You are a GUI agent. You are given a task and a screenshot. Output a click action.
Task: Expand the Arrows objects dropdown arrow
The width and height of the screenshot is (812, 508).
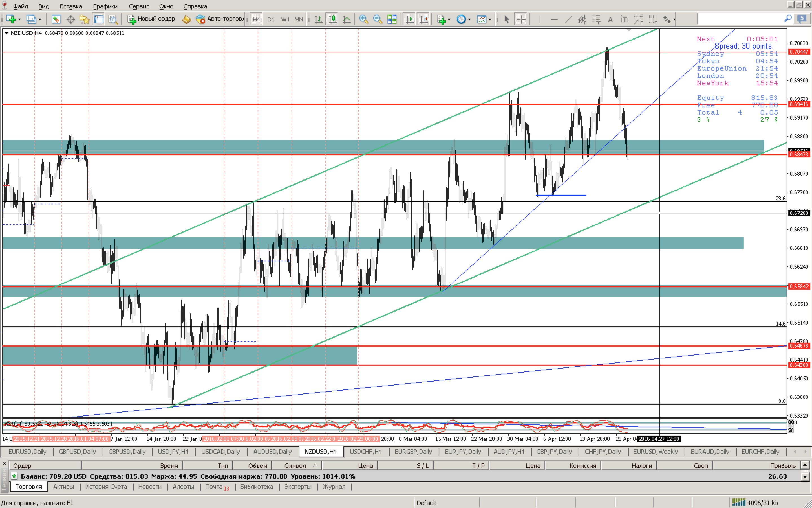click(x=674, y=19)
